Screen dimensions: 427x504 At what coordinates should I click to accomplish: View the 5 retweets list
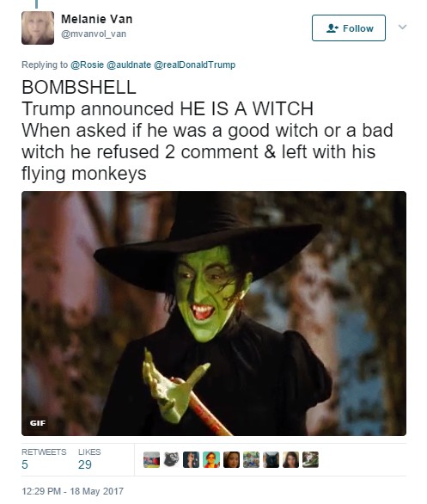coord(44,459)
